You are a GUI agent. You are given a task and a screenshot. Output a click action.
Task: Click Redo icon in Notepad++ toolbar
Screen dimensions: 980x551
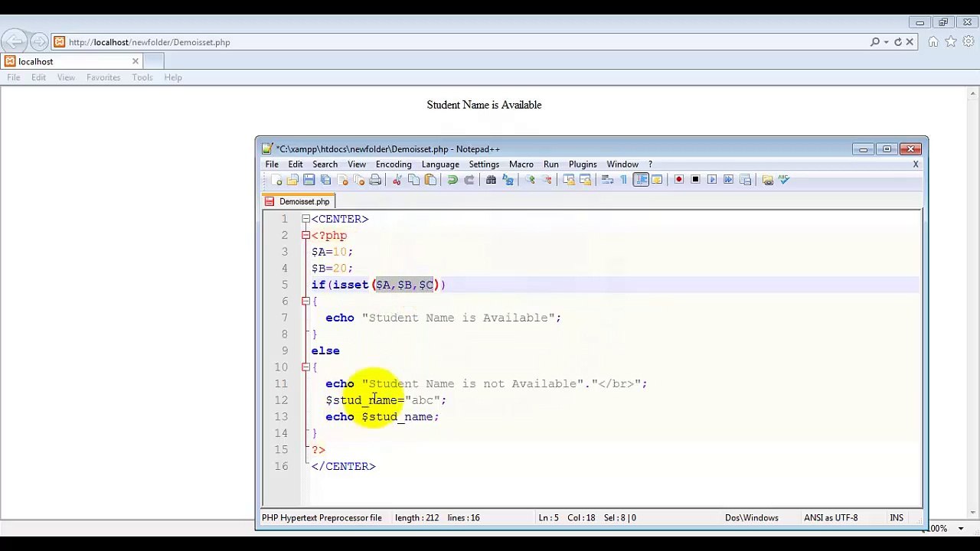click(x=469, y=180)
